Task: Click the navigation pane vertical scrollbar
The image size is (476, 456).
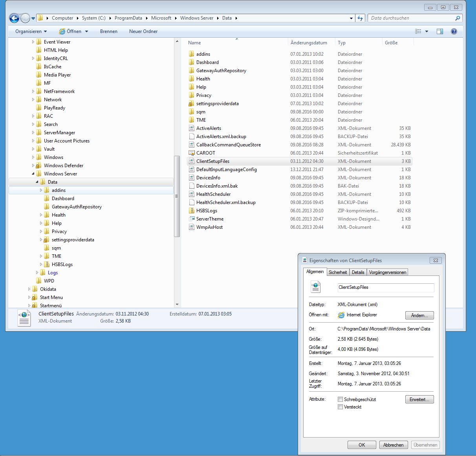Action: [x=177, y=196]
